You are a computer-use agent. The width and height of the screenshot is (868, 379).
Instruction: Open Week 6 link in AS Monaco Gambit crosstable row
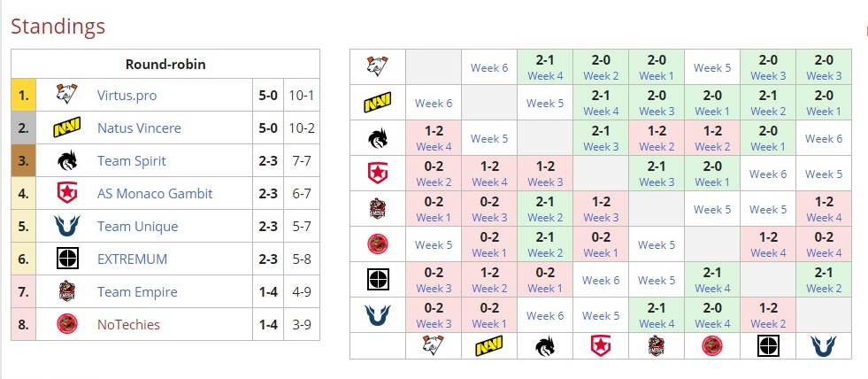768,174
